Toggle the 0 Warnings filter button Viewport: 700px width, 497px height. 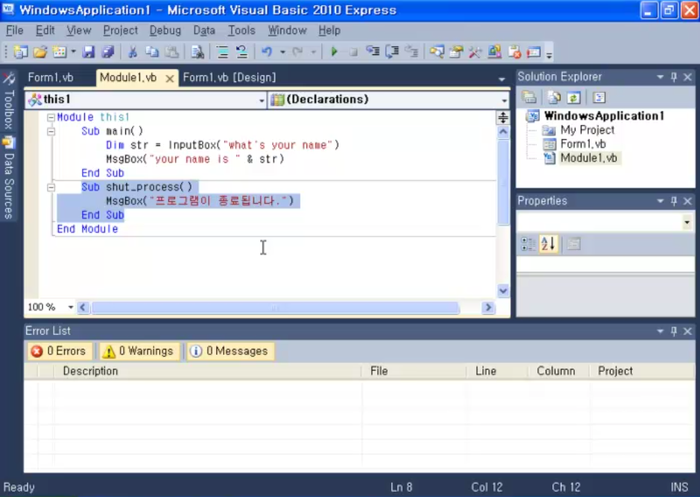pos(139,351)
